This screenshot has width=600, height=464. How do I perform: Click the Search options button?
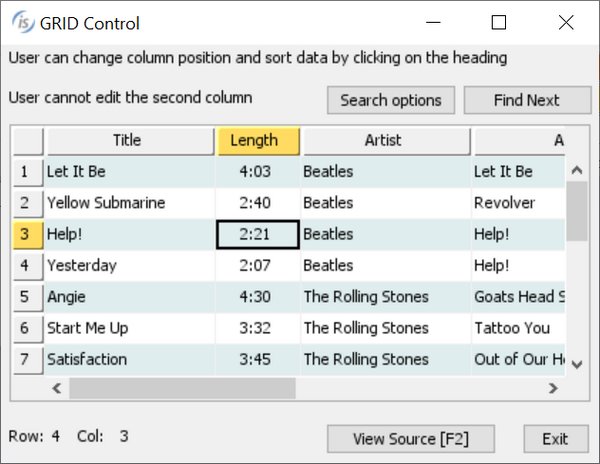coord(390,100)
